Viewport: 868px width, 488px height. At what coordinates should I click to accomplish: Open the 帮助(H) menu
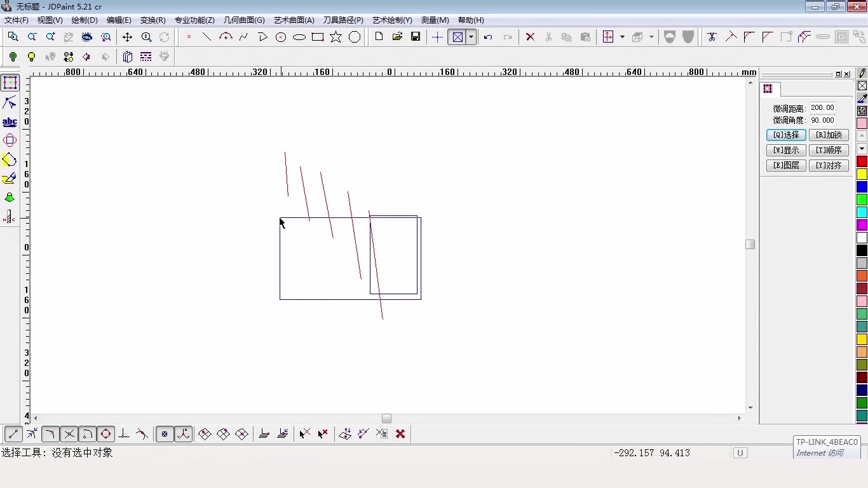[471, 20]
